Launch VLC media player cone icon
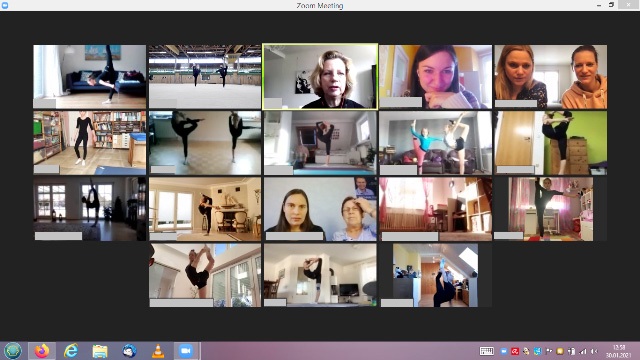 158,351
